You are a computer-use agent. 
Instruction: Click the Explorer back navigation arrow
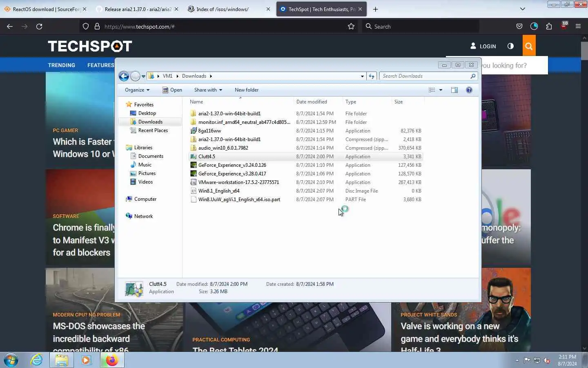click(124, 76)
